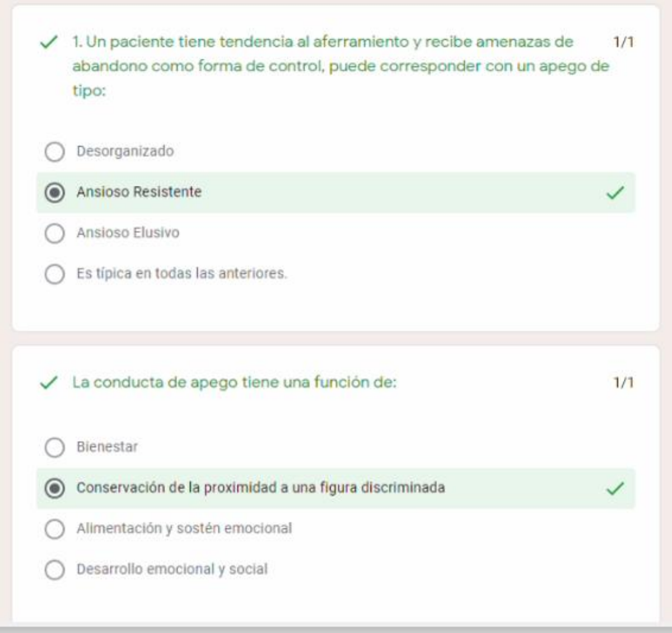Select 'Es típica en todas las anteriores'

(54, 274)
